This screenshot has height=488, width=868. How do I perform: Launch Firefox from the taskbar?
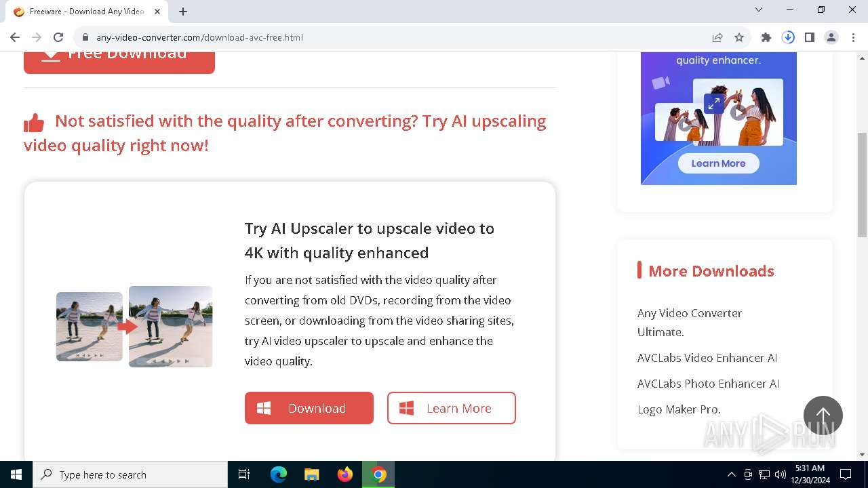coord(345,474)
